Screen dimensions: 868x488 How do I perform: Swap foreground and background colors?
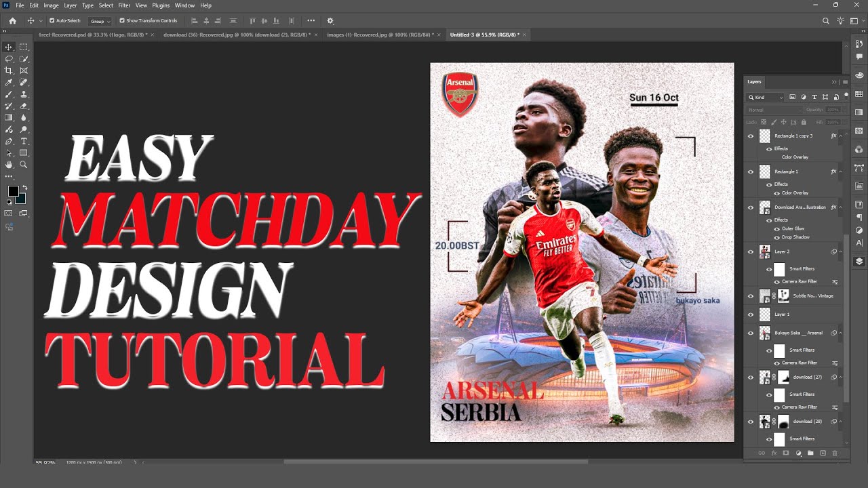tap(24, 188)
